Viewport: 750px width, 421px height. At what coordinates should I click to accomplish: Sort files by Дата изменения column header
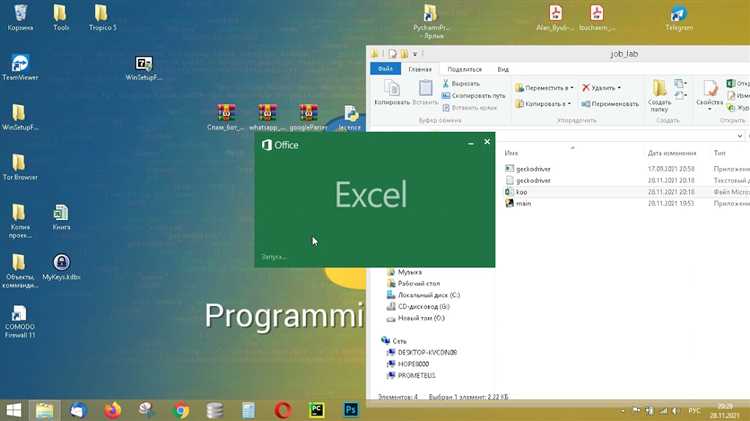[x=672, y=153]
